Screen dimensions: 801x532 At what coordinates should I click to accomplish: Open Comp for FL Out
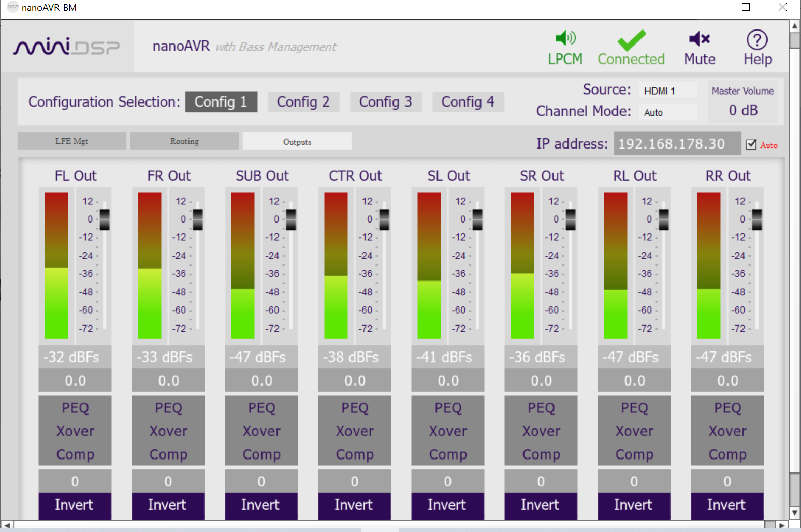tap(75, 454)
